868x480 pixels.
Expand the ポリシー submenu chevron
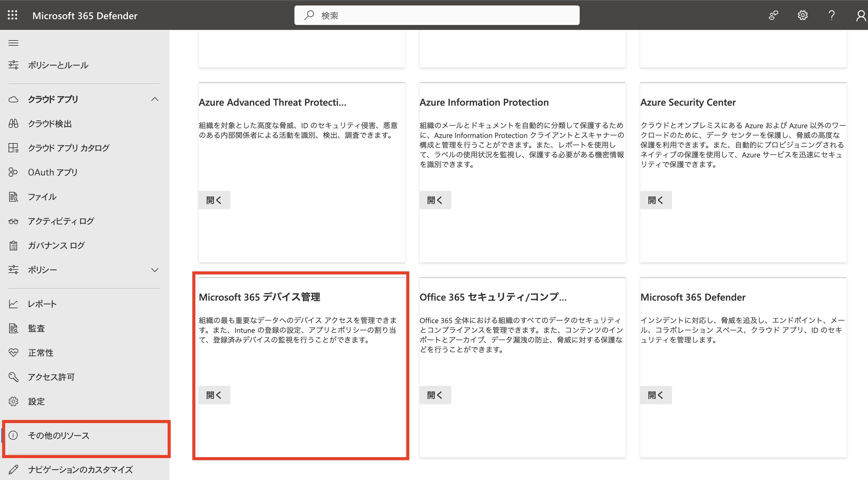(155, 270)
